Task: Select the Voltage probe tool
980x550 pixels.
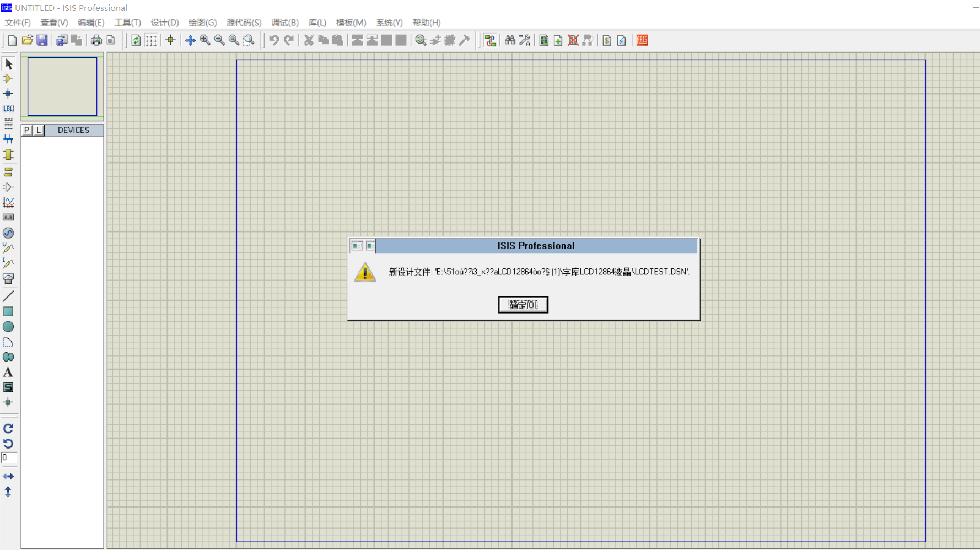Action: [x=8, y=248]
